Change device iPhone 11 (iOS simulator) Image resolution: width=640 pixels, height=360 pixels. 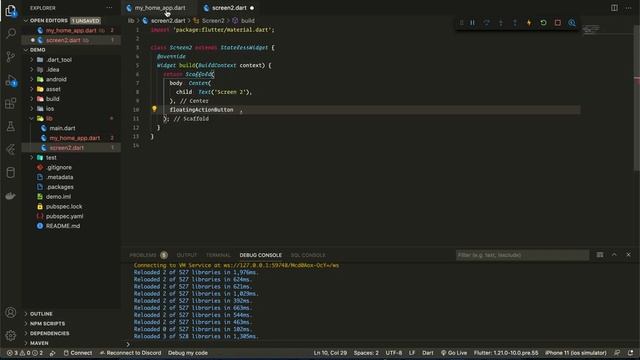tap(576, 353)
